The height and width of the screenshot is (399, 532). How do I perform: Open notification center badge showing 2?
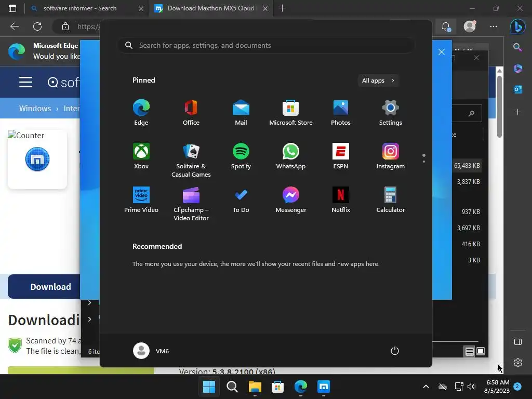click(x=517, y=387)
